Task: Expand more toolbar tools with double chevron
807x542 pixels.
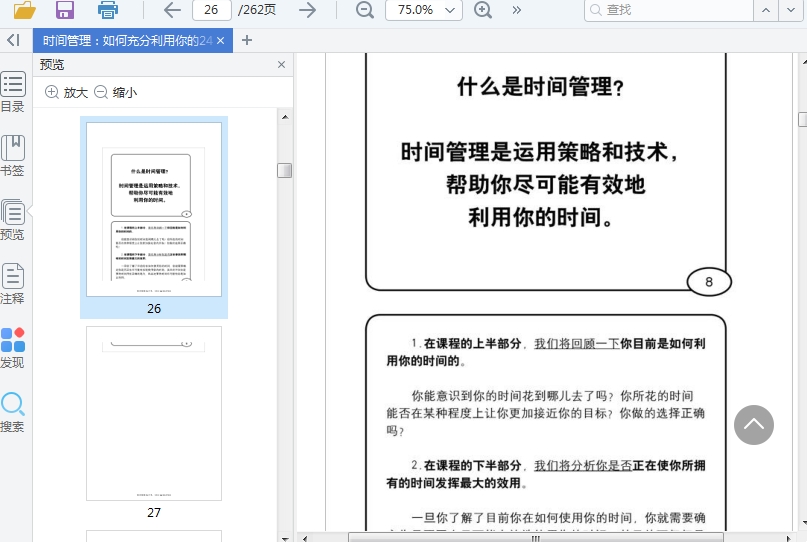Action: (516, 10)
